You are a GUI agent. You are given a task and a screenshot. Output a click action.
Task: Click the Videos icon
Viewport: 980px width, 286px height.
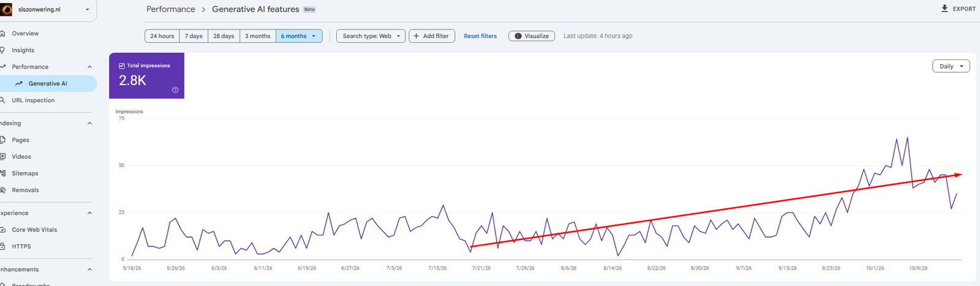tap(2, 156)
